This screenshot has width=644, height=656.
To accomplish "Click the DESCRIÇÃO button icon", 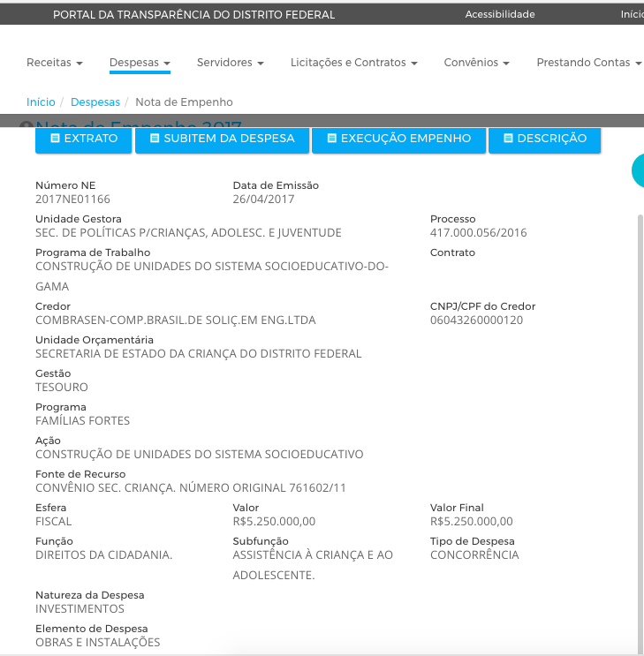I will [508, 139].
